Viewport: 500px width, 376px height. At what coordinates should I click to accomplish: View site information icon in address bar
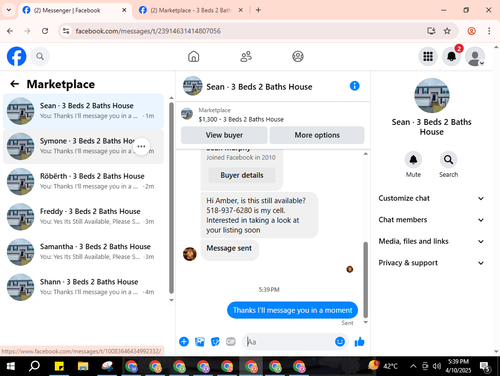pyautogui.click(x=66, y=31)
